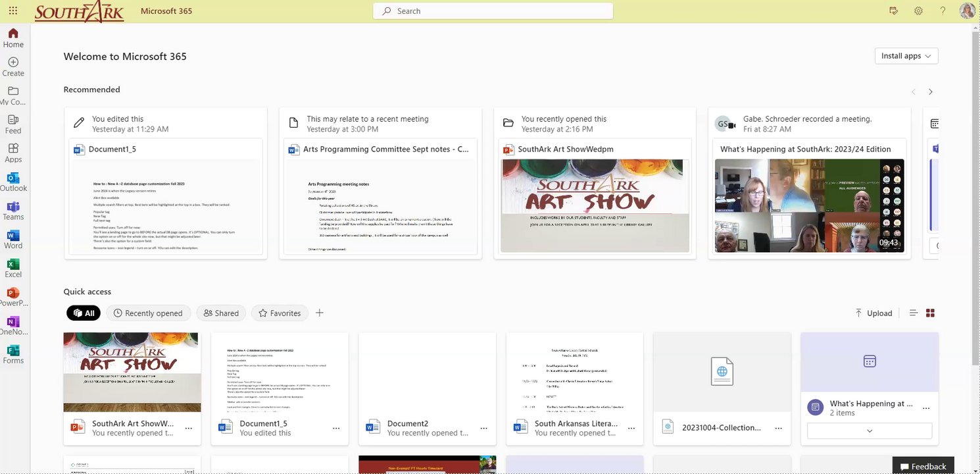Select the Recently opened filter

149,313
